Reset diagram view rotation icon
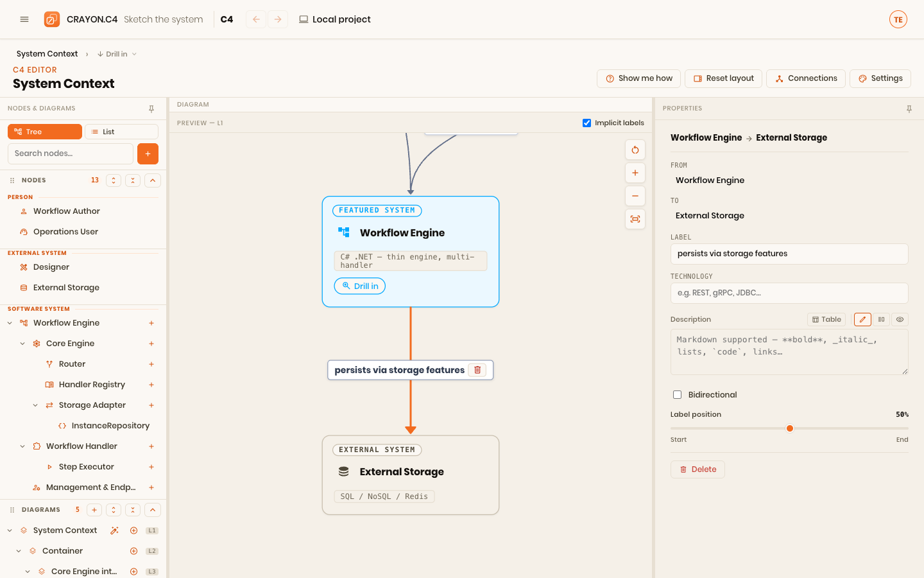The height and width of the screenshot is (578, 924). [635, 150]
